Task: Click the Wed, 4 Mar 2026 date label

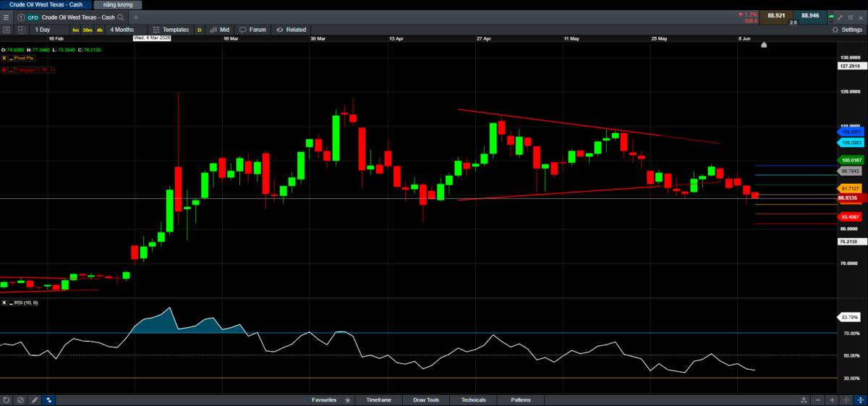Action: [x=152, y=38]
